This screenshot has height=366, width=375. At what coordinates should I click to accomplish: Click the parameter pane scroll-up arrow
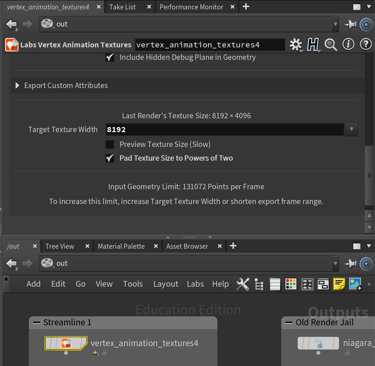369,216
